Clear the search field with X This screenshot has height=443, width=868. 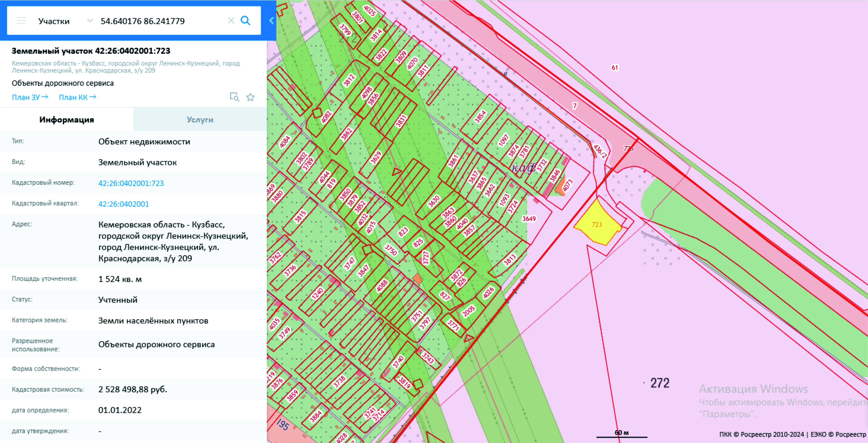pos(231,21)
